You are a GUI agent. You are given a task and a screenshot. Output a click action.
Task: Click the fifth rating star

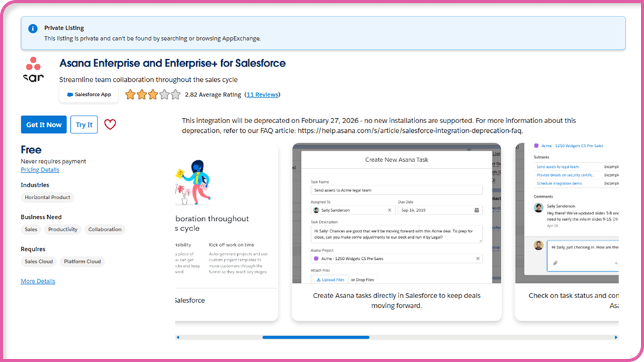[176, 94]
